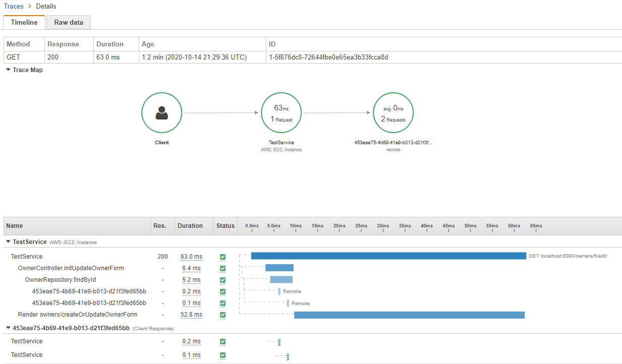Switch to the Raw data tab
Screen dimensions: 622x364
(68, 22)
